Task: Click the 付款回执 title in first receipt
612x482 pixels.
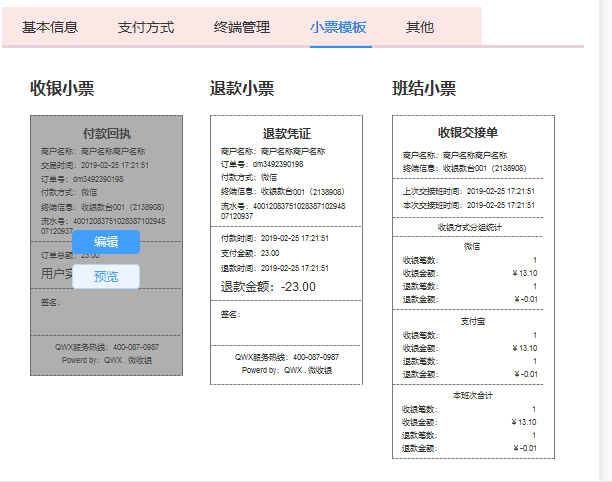Action: point(106,133)
